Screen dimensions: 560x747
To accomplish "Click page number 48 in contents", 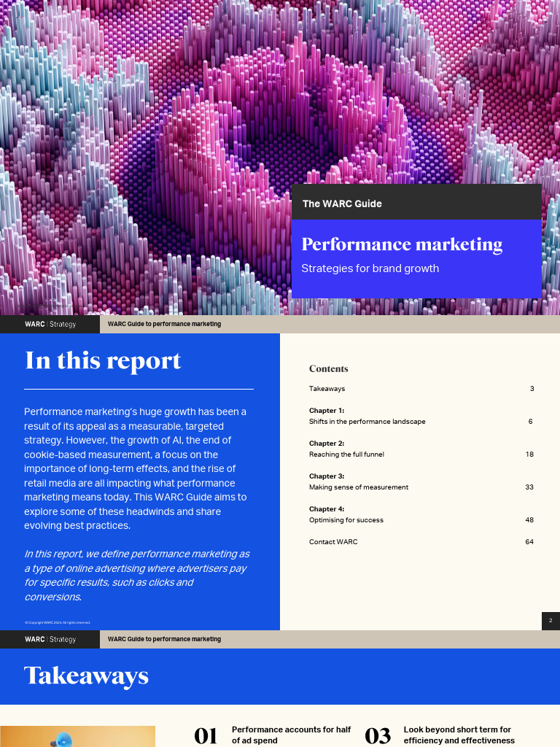I will [529, 520].
